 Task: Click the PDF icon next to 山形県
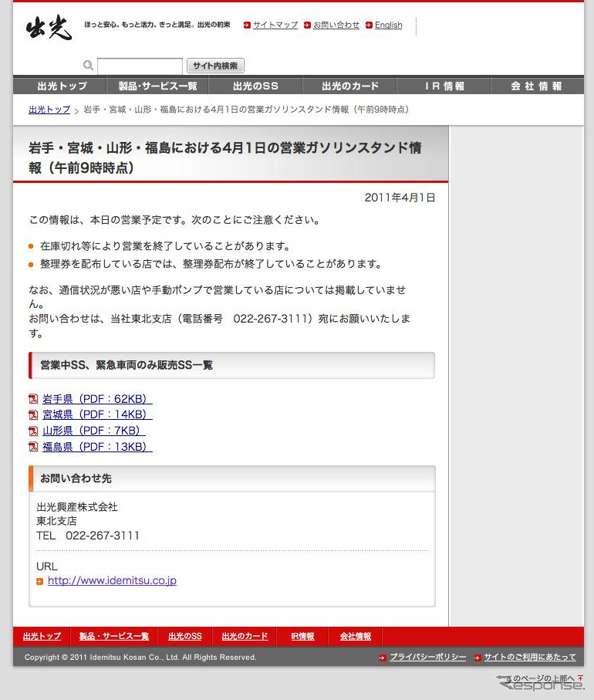(x=33, y=431)
